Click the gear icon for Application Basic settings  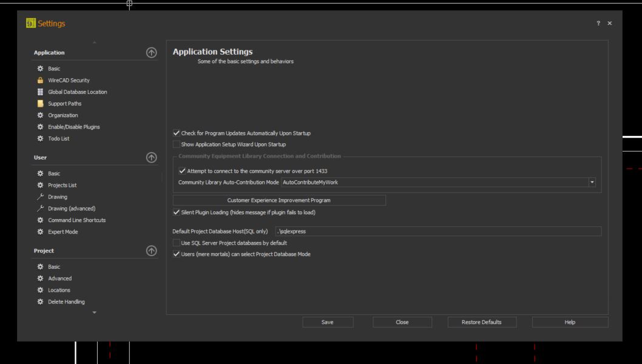click(40, 69)
